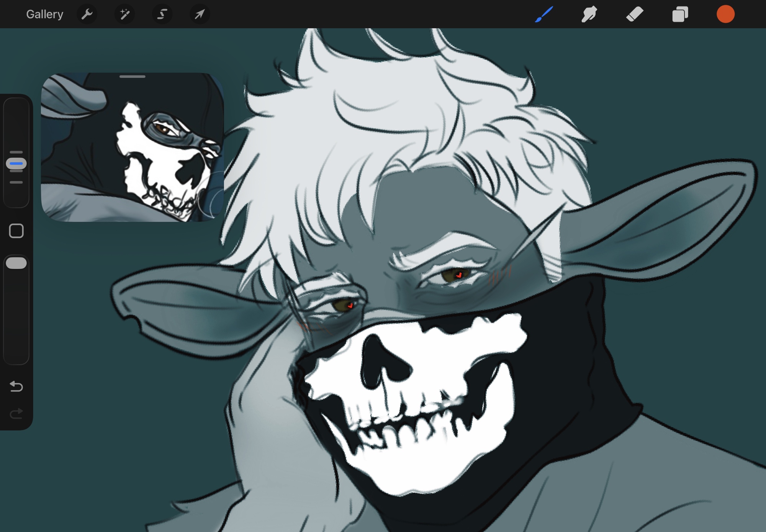Open the Adjustments magic wand menu

124,15
